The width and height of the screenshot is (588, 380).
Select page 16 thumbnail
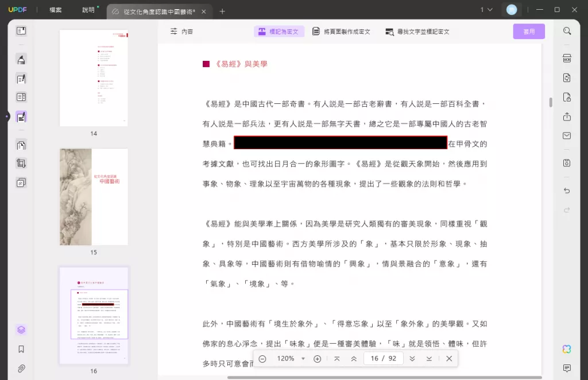tap(94, 316)
